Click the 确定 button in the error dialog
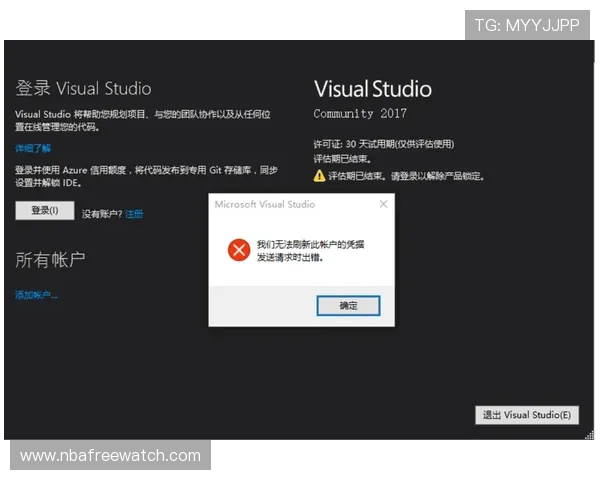The width and height of the screenshot is (600, 480). coord(348,305)
